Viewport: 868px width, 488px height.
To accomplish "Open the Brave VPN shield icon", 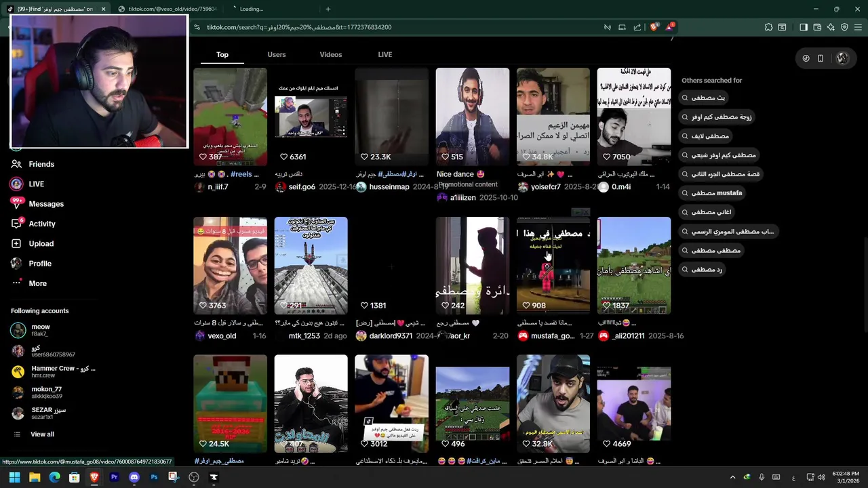I will (x=844, y=27).
